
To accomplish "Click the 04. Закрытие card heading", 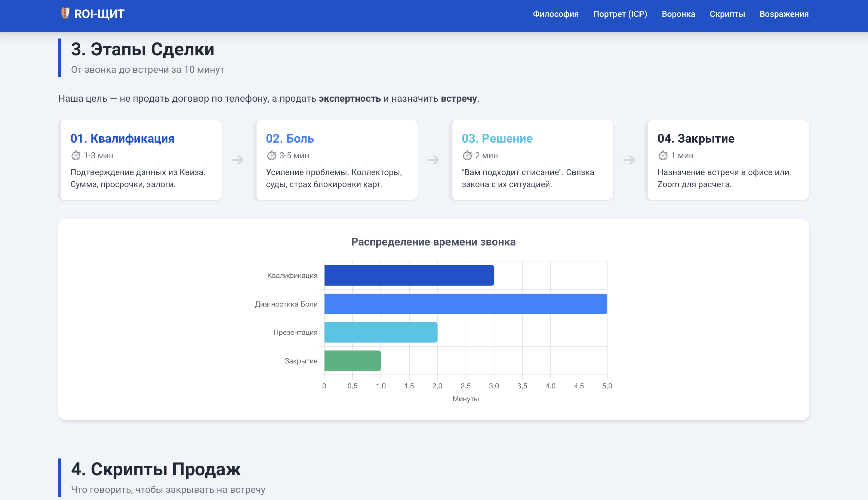I will coord(696,138).
